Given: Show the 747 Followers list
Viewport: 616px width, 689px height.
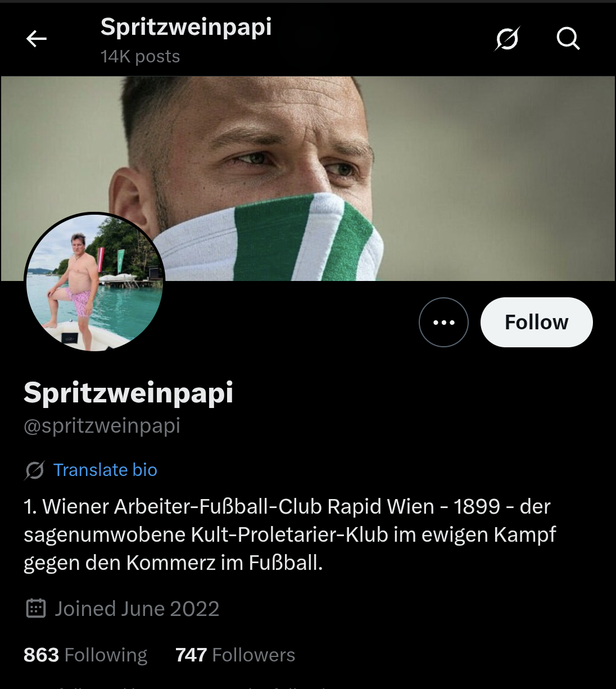Looking at the screenshot, I should pyautogui.click(x=235, y=655).
